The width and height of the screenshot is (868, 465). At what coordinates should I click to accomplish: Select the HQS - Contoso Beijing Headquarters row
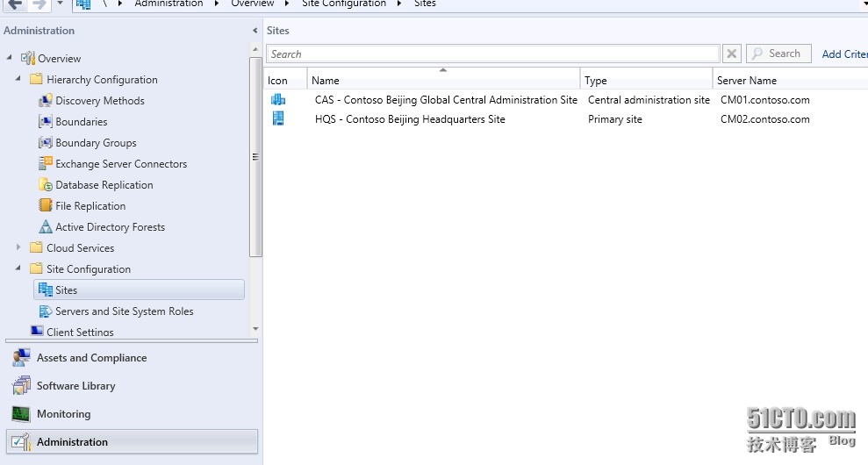pyautogui.click(x=566, y=118)
